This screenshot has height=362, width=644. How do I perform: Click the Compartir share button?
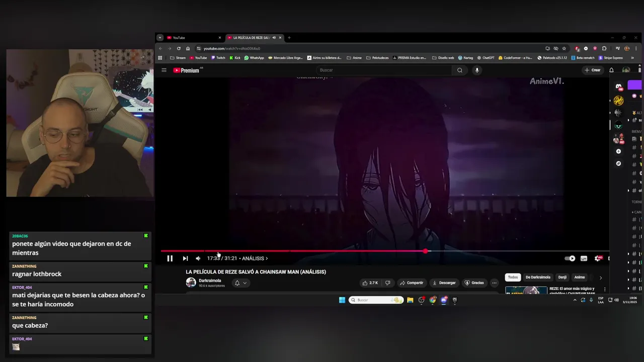(412, 283)
